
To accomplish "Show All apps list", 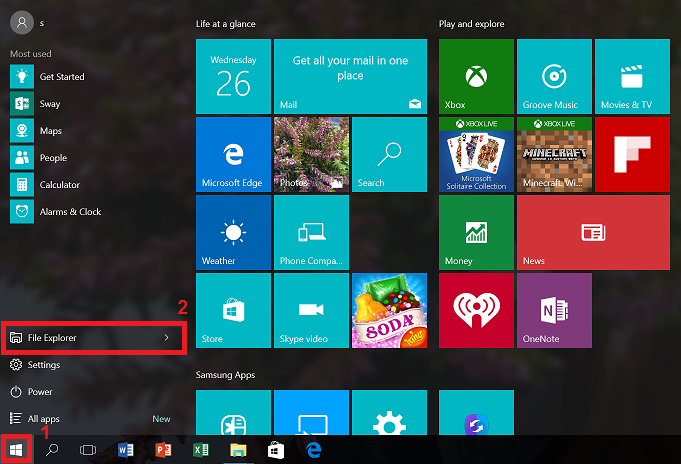I will [x=36, y=418].
